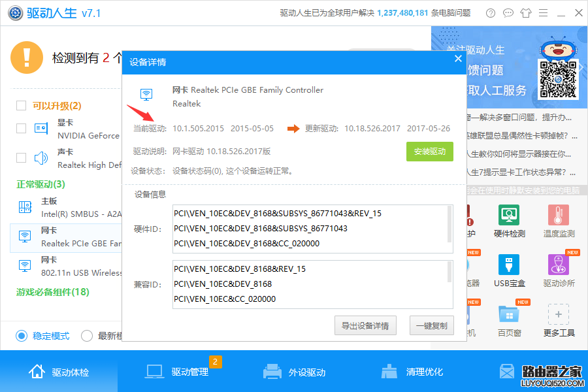588x392 pixels.
Task: Select the 主板 Intel(R) SMBUS row
Action: (x=66, y=208)
